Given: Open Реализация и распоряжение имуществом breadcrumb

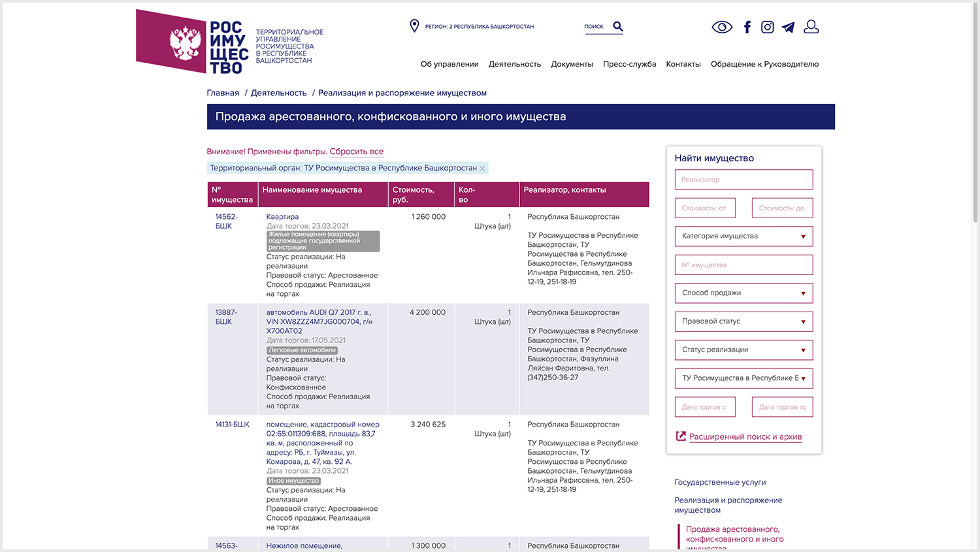Looking at the screenshot, I should tap(402, 93).
